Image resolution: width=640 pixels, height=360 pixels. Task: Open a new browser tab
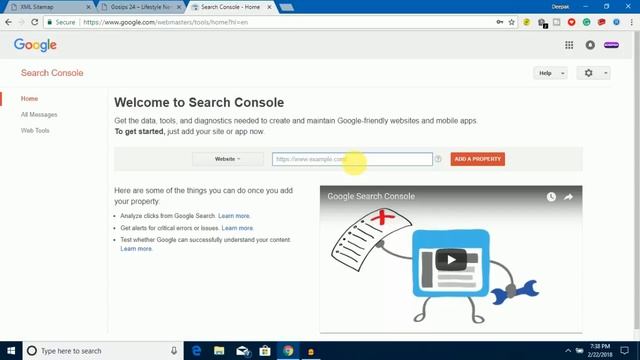click(287, 7)
